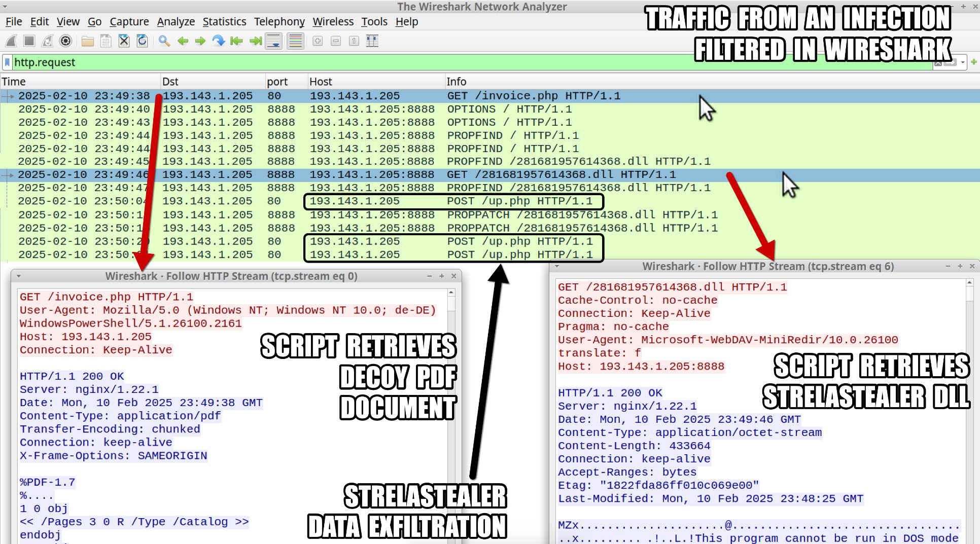Screen dimensions: 980x544
Task: Open the Analyze menu
Action: (176, 22)
